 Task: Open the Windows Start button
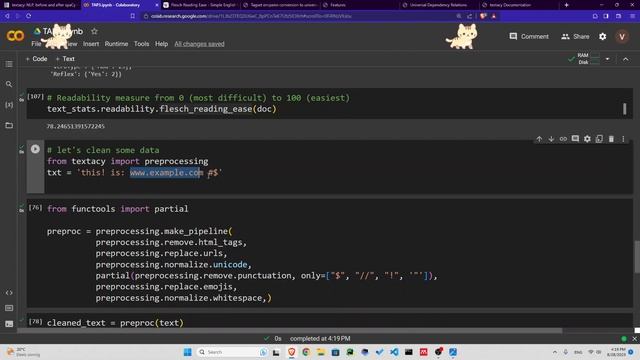[x=187, y=352]
